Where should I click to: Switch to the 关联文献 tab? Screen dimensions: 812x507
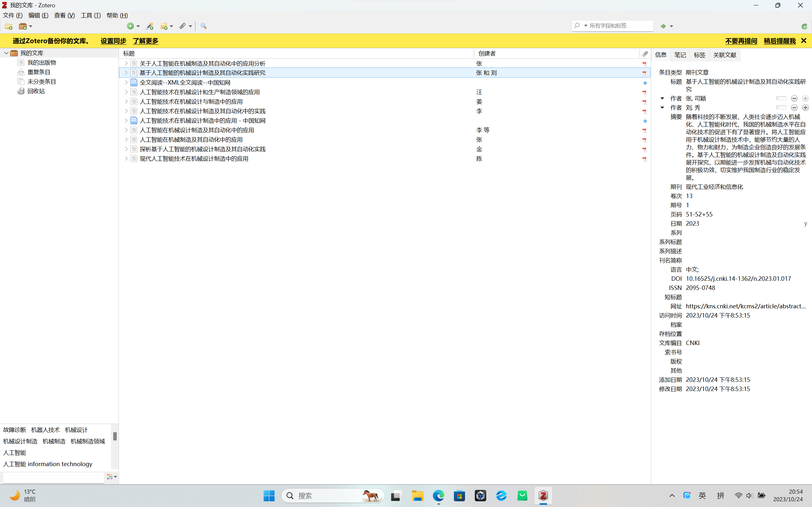724,55
